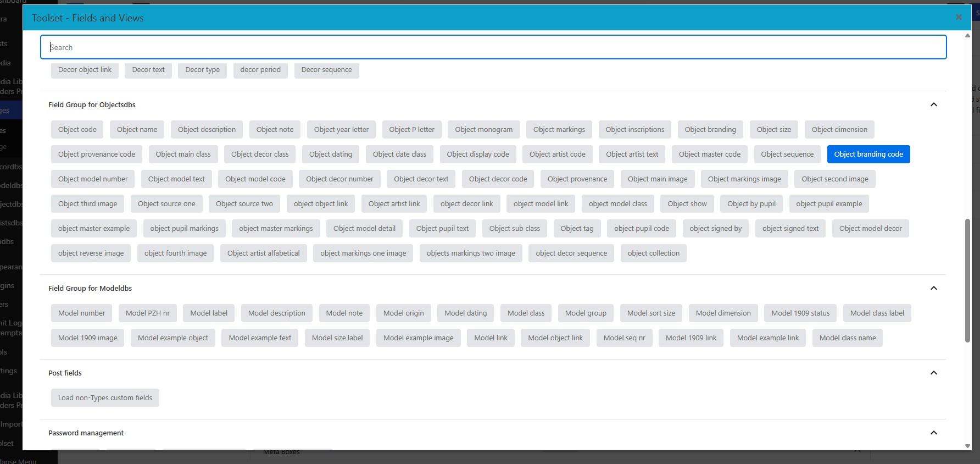
Task: Click into the Search field
Action: (493, 47)
